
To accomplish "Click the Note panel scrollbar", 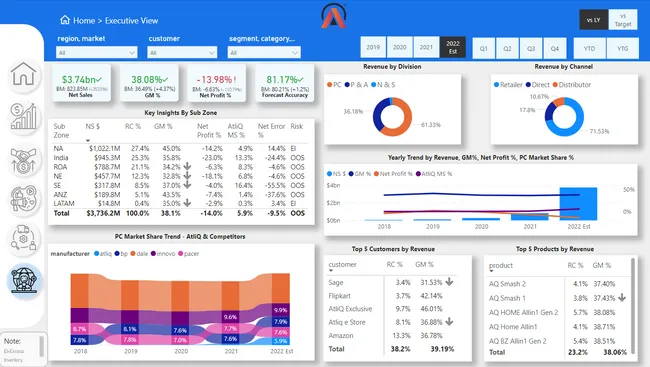I will pos(41,346).
